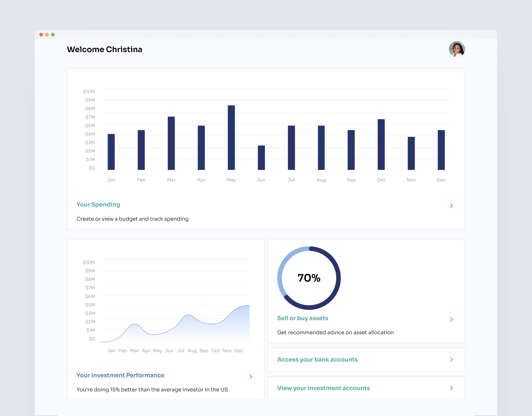Open View your investment accounts
The width and height of the screenshot is (532, 416).
click(324, 388)
